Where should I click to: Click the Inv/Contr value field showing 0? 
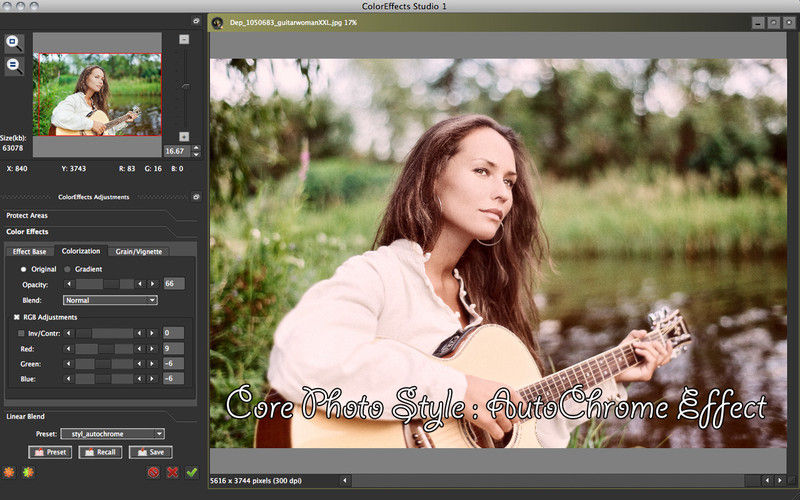coord(173,333)
